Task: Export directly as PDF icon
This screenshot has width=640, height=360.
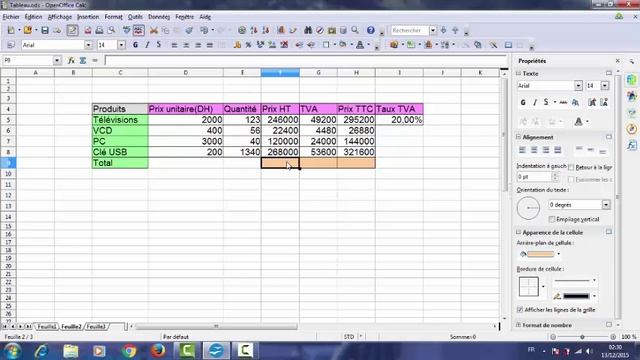Action: click(88, 30)
